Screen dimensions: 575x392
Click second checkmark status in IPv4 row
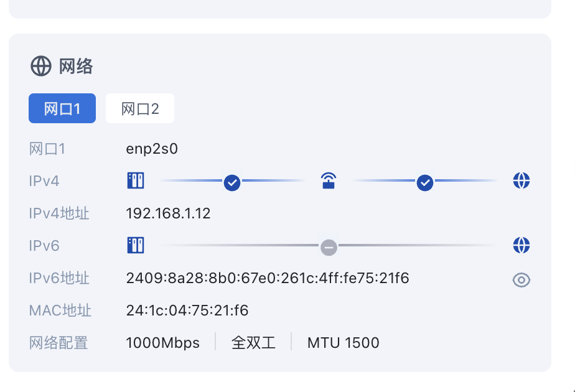(425, 182)
